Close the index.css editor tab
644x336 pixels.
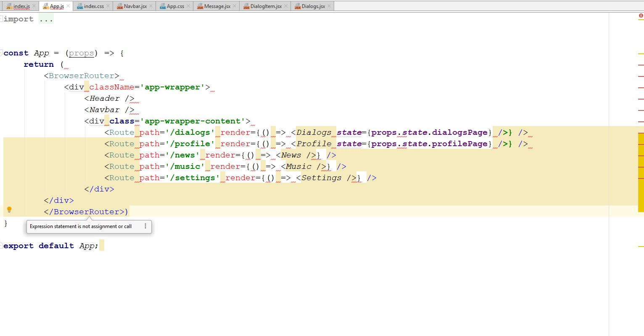coord(108,6)
